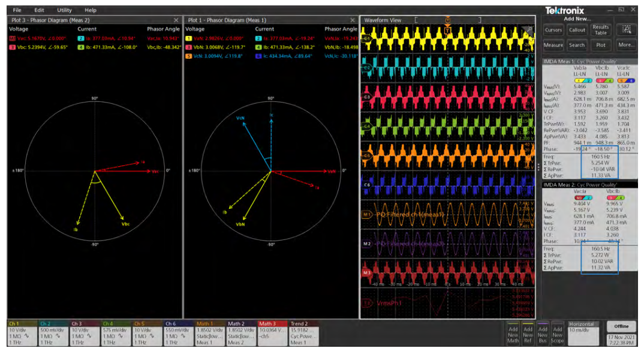The width and height of the screenshot is (644, 351).
Task: Select the C6 waveform handle badge
Action: (366, 185)
